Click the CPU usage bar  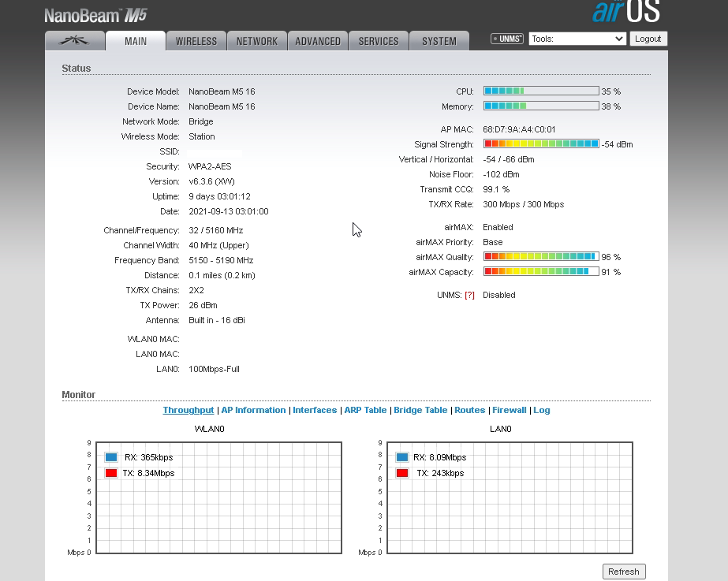coord(541,91)
